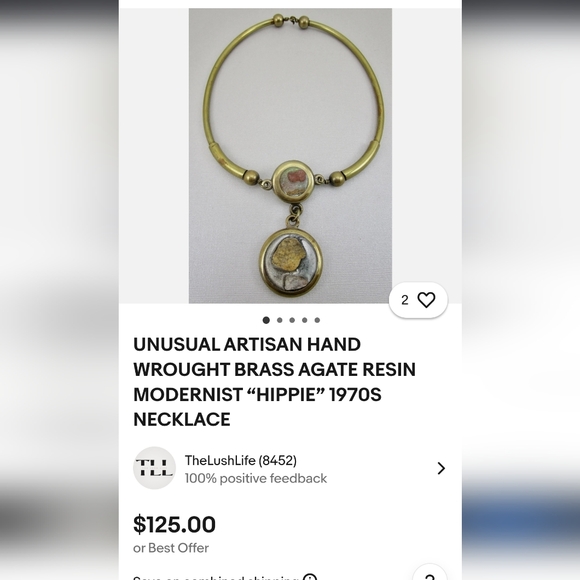This screenshot has width=580, height=580.
Task: Expand seller details with the right chevron
Action: coord(441,468)
